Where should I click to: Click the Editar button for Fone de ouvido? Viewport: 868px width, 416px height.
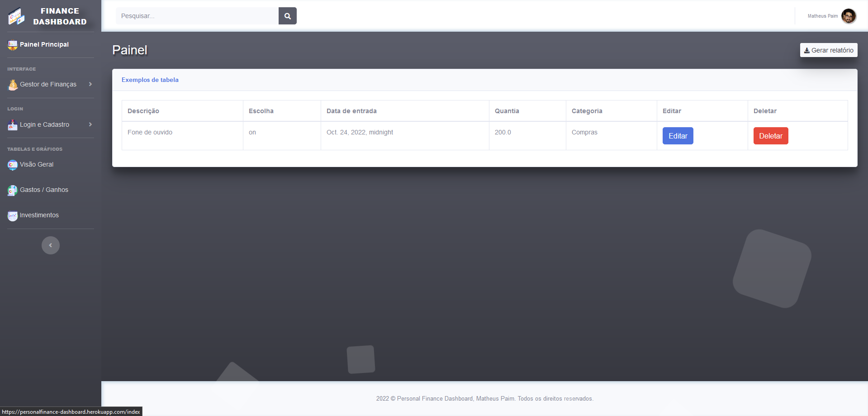677,135
